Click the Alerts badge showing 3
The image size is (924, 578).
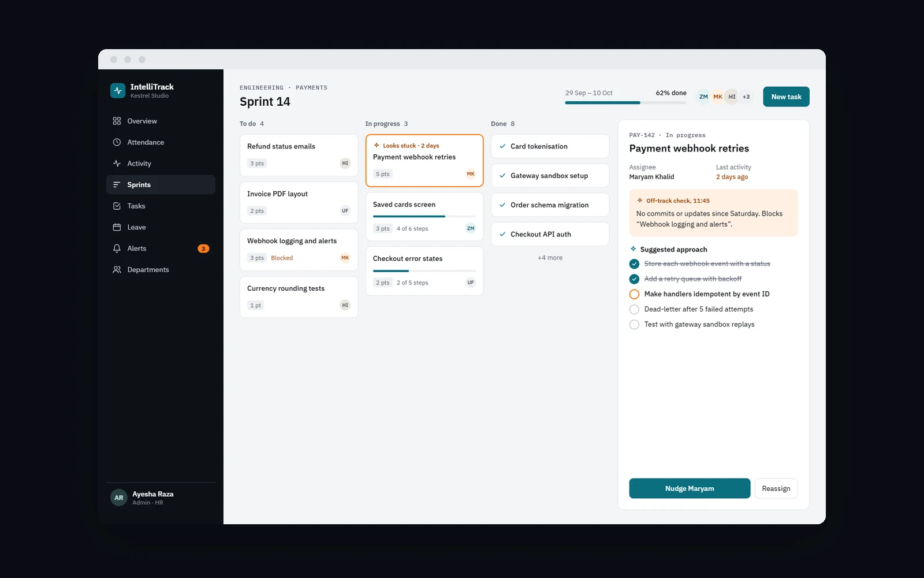click(x=203, y=249)
